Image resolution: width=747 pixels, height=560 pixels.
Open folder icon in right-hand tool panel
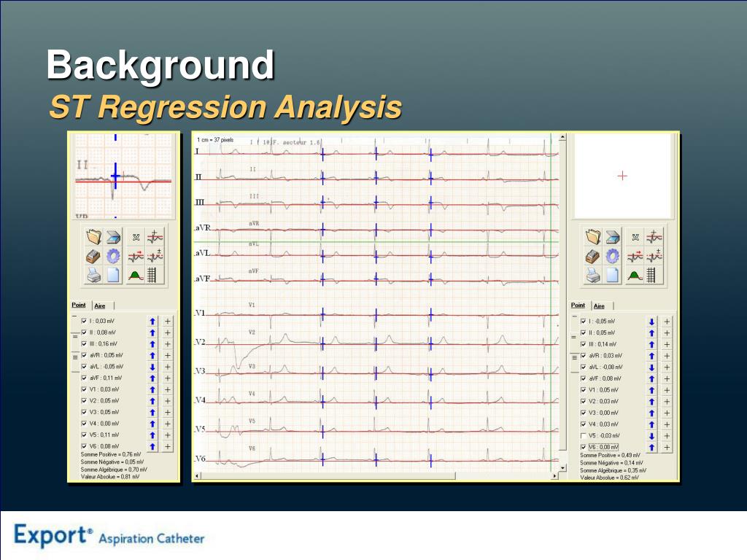coord(593,237)
